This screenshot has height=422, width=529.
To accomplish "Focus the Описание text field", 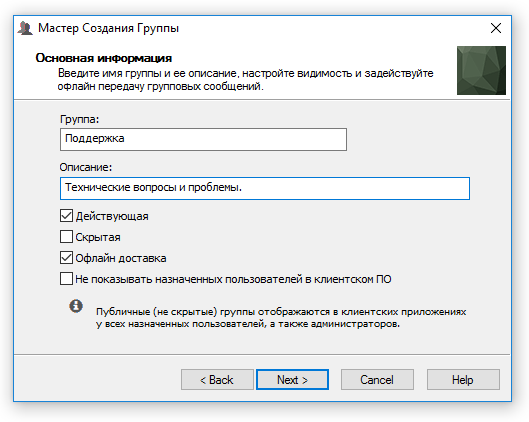I will click(x=265, y=188).
